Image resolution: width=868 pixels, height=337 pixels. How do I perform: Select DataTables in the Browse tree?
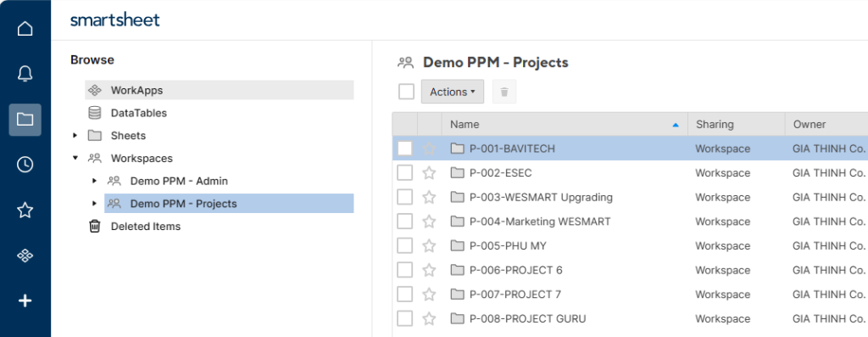(x=138, y=113)
